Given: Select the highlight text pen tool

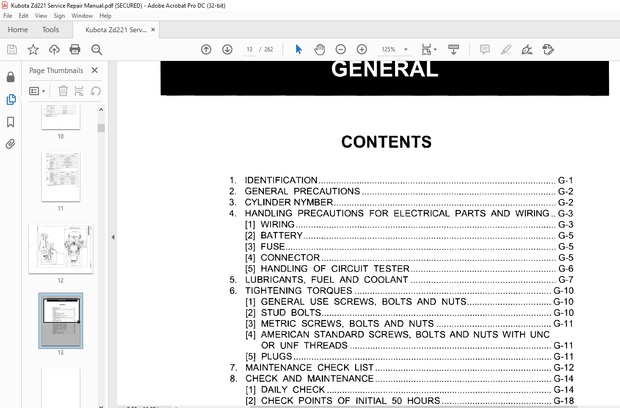Looking at the screenshot, I should pyautogui.click(x=506, y=49).
